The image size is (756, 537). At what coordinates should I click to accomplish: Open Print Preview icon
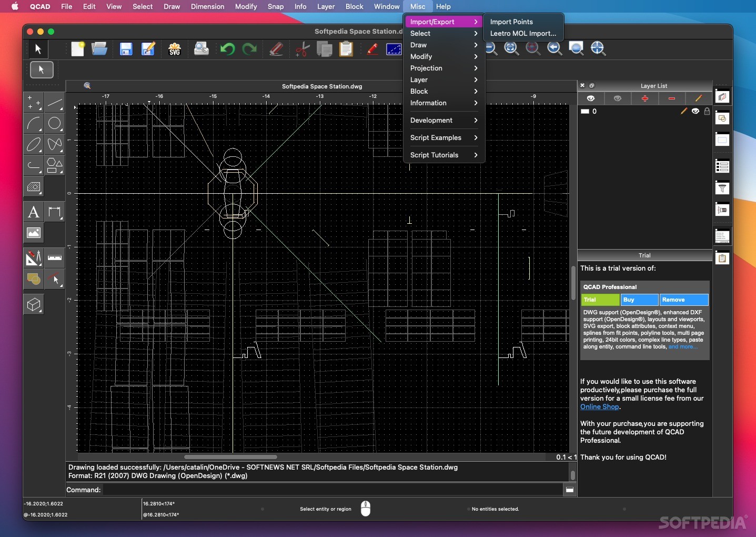coord(201,49)
